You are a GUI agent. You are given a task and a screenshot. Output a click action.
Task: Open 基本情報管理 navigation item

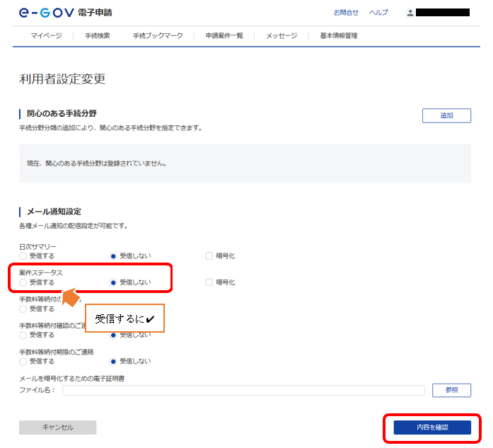338,35
